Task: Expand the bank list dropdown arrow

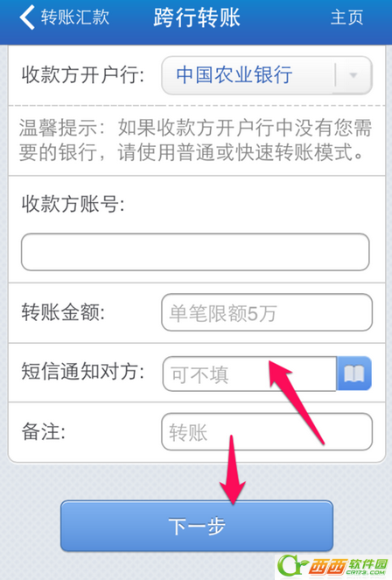Action: click(x=353, y=75)
